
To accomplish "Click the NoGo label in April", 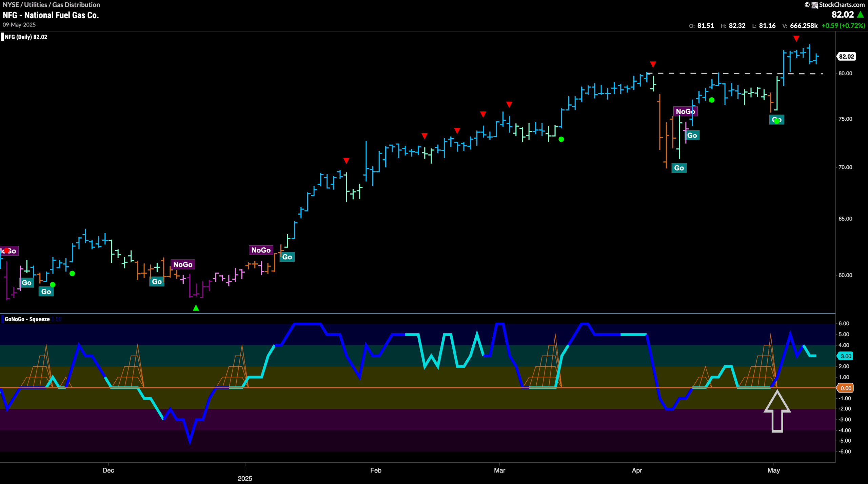I will (x=685, y=112).
